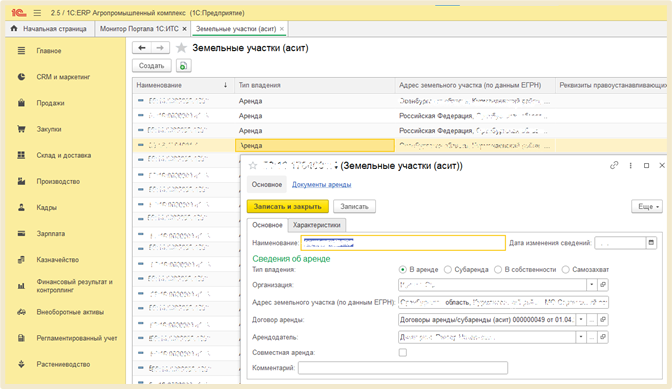
Task: Click the Создать button
Action: [x=152, y=66]
